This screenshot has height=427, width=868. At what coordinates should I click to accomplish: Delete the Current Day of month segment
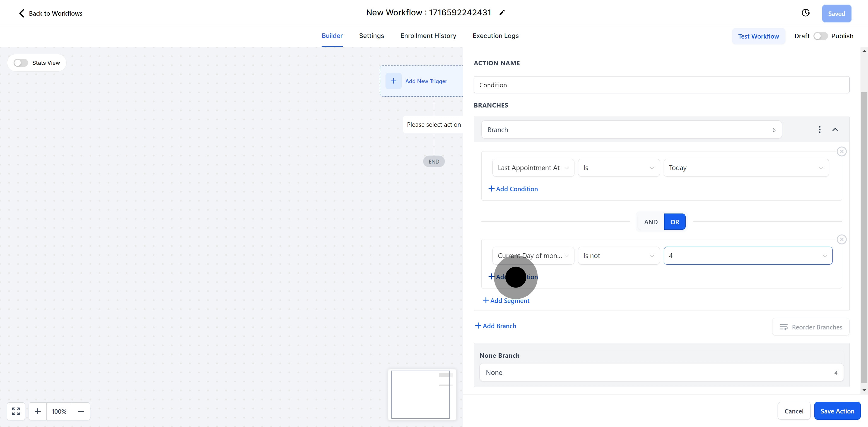point(841,239)
